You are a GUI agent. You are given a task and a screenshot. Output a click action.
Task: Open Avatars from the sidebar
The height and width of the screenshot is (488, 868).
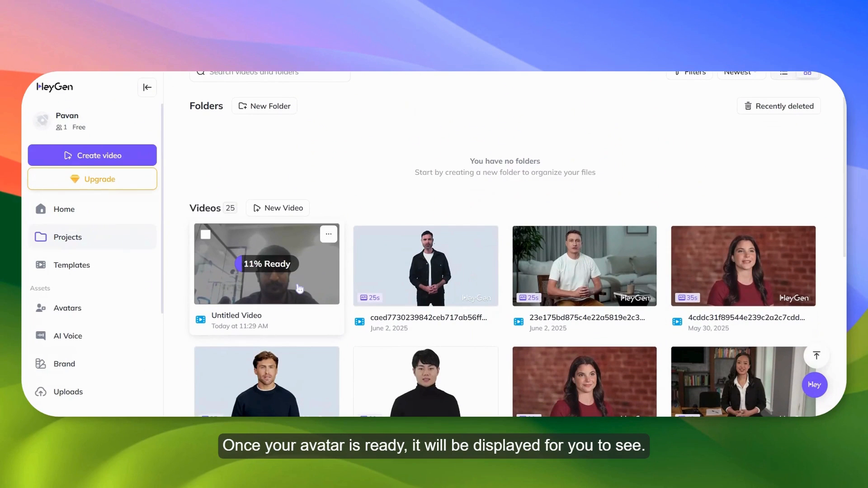click(68, 308)
